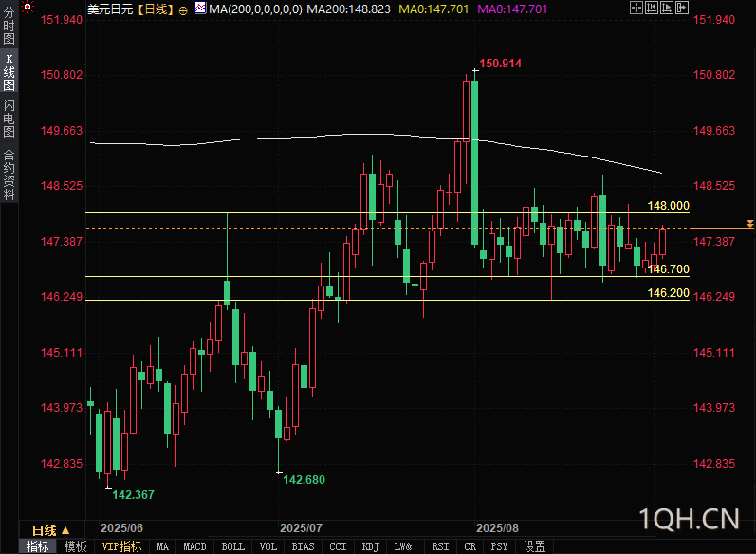Switch to the K线图 view
Screen dimensions: 756x554
(x=9, y=73)
